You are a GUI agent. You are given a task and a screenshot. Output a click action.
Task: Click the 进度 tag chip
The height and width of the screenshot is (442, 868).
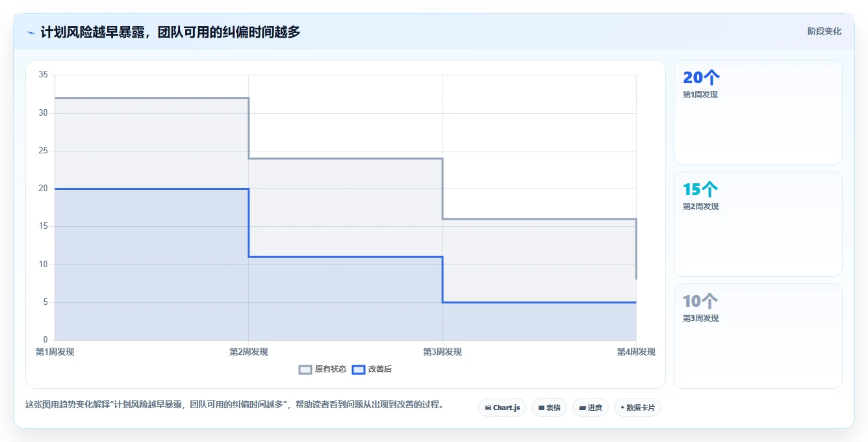tap(591, 408)
